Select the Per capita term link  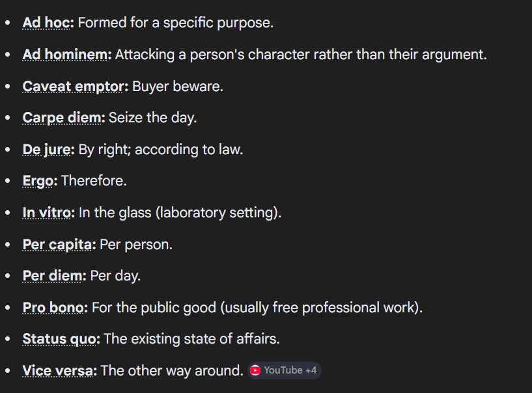coord(58,245)
